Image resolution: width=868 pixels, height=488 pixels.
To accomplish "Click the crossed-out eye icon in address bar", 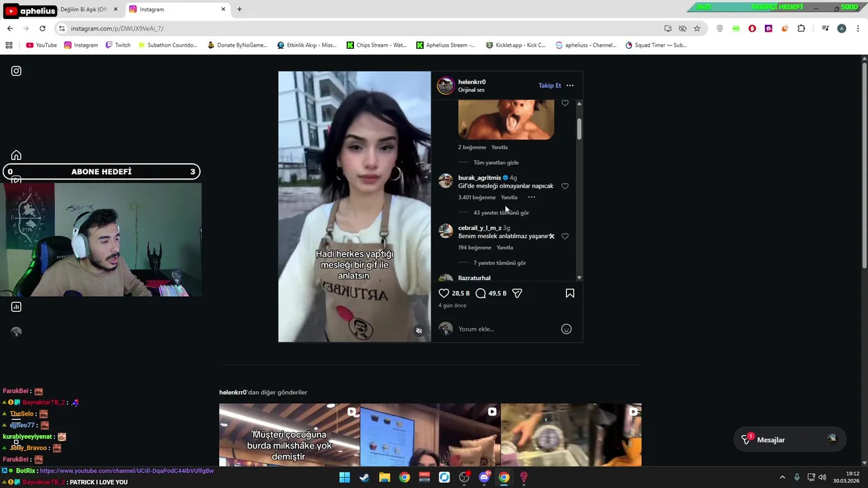I will [x=682, y=28].
